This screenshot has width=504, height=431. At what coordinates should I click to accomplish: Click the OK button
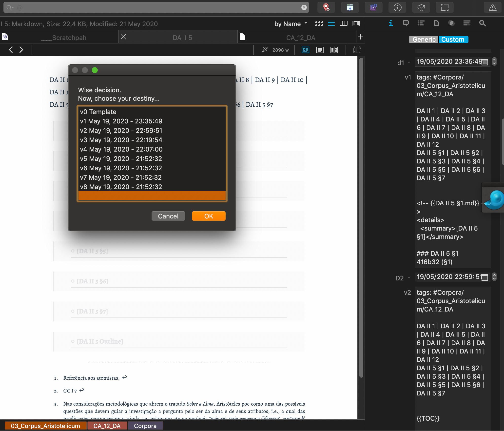click(x=209, y=216)
